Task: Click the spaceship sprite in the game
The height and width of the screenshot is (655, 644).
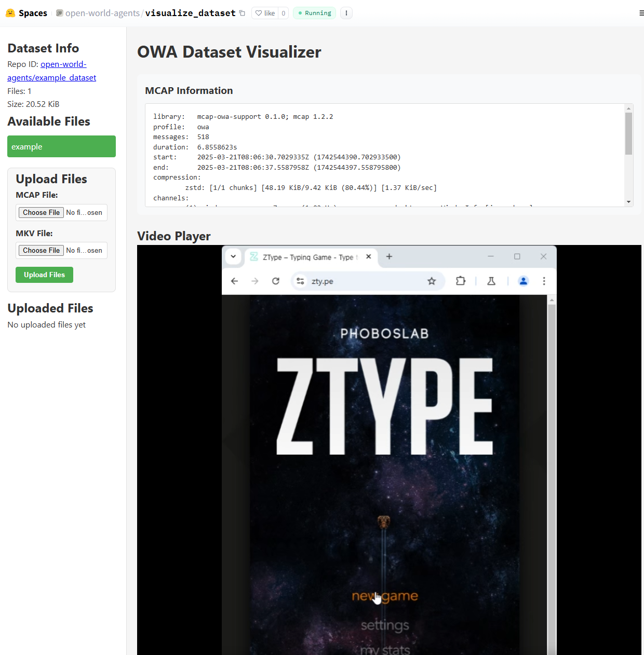Action: pyautogui.click(x=384, y=522)
